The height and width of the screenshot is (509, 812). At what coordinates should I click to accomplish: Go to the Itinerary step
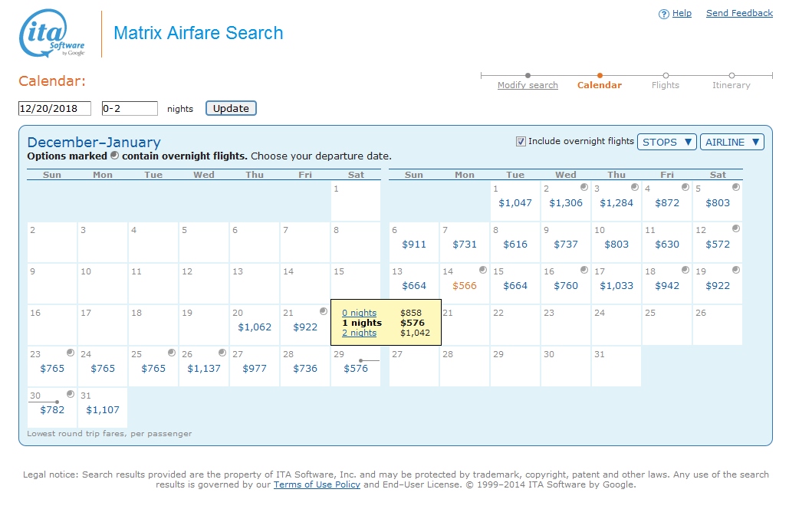pos(730,85)
